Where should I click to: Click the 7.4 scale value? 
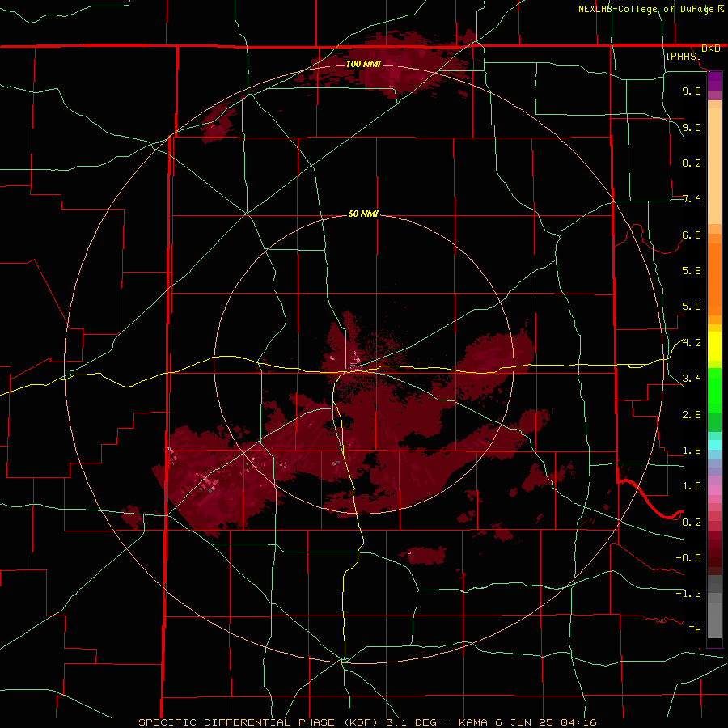click(692, 199)
